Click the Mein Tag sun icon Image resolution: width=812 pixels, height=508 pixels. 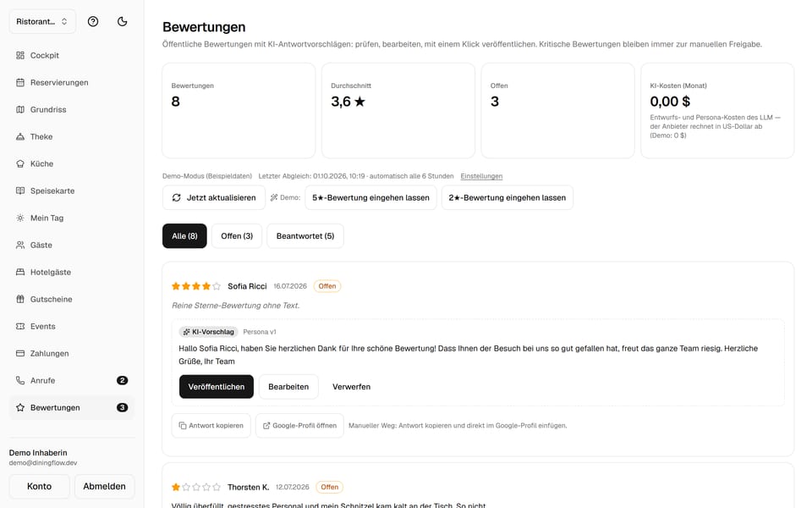(x=20, y=218)
